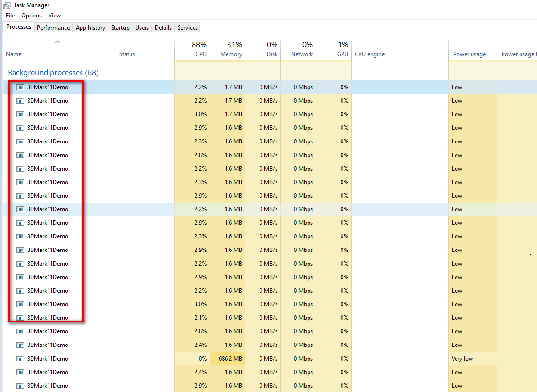Select the Processes tab
Viewport: 537px width, 392px height.
[18, 27]
